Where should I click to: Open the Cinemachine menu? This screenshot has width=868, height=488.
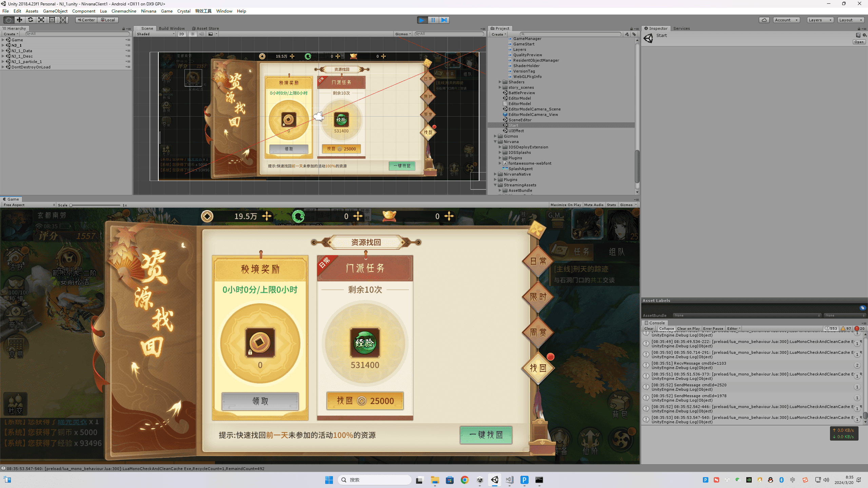click(x=124, y=11)
